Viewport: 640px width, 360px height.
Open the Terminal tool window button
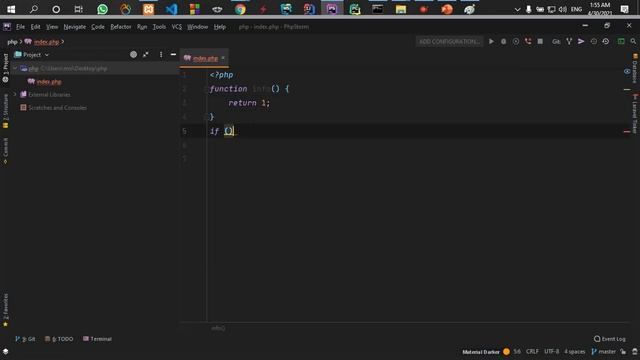[98, 339]
